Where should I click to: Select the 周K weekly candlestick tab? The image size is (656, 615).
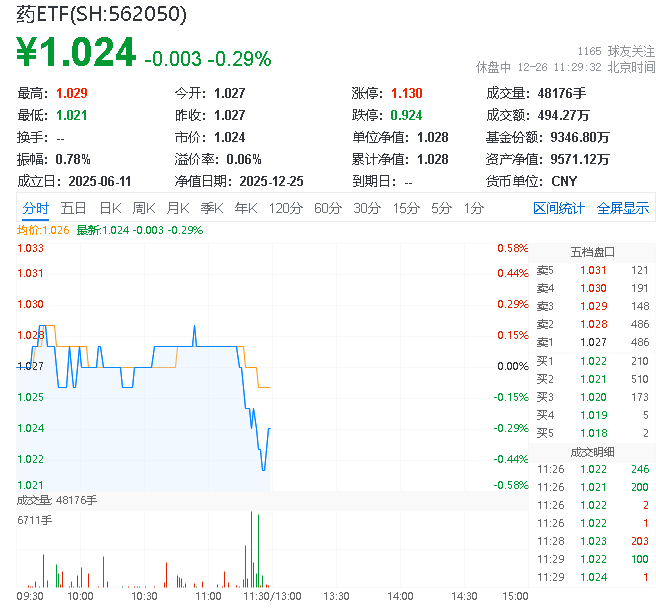(144, 208)
